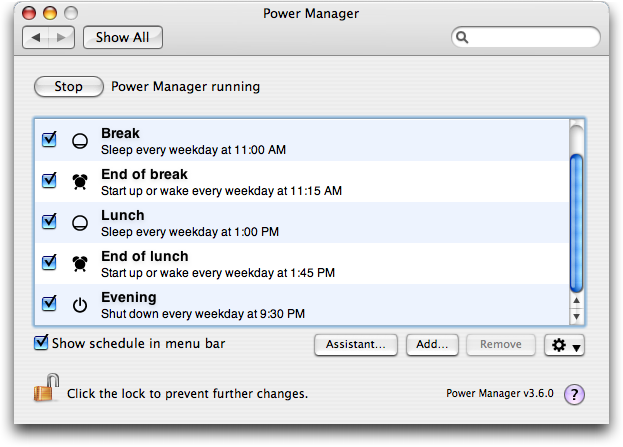Disable the End of lunch event checkbox
623x447 pixels.
pos(49,262)
